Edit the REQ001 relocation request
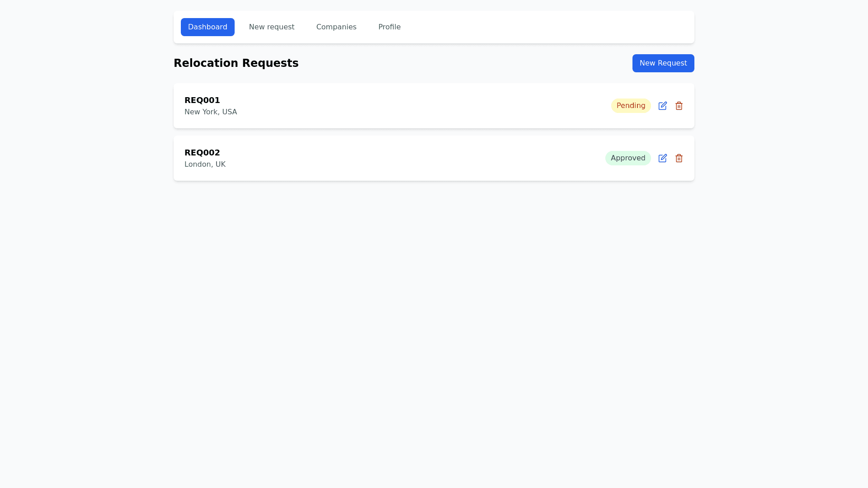868x488 pixels. (662, 106)
